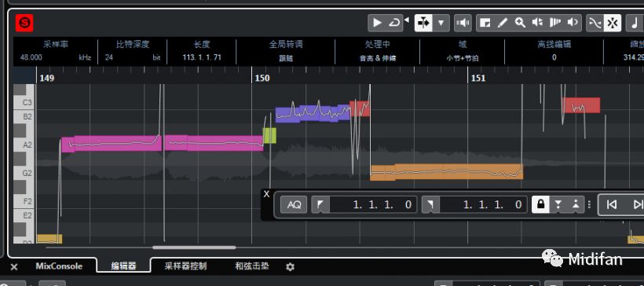Toggle the Auto-Scroll button
This screenshot has height=286, width=644.
pyautogui.click(x=423, y=23)
